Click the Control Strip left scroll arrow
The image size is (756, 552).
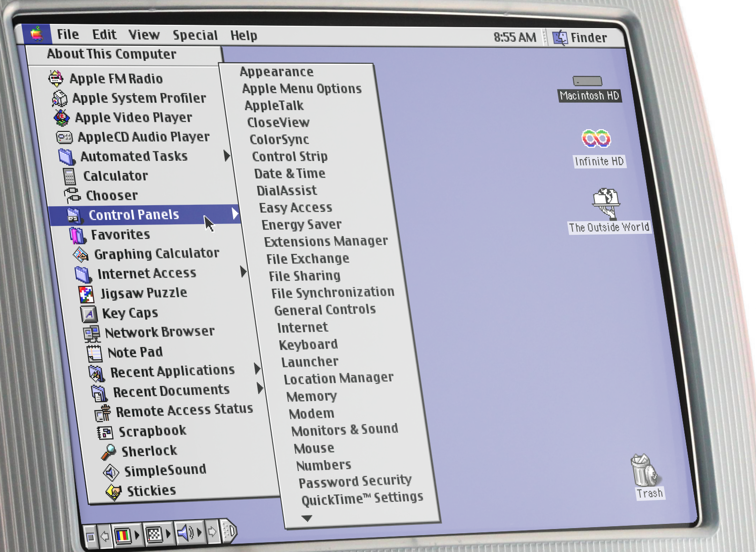[x=105, y=536]
